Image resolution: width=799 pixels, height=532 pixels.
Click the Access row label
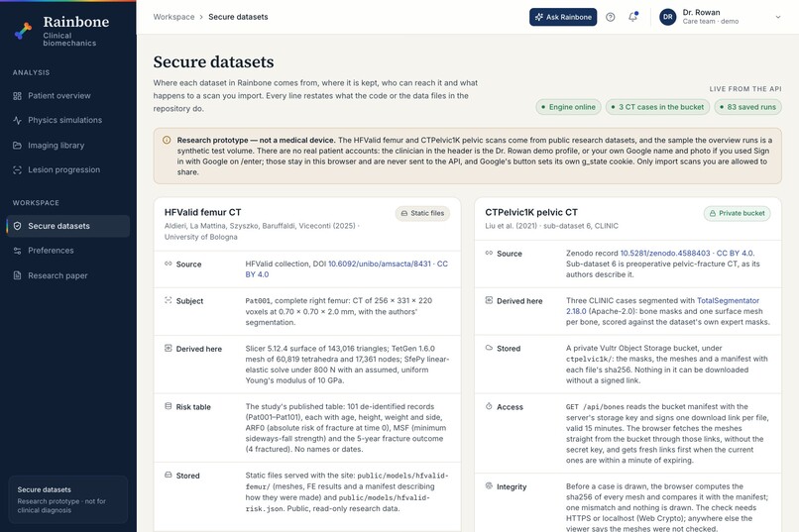coord(511,407)
